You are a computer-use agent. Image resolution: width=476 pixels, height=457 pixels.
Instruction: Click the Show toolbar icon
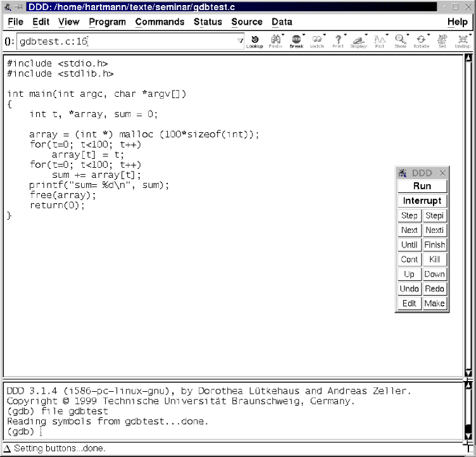[400, 41]
